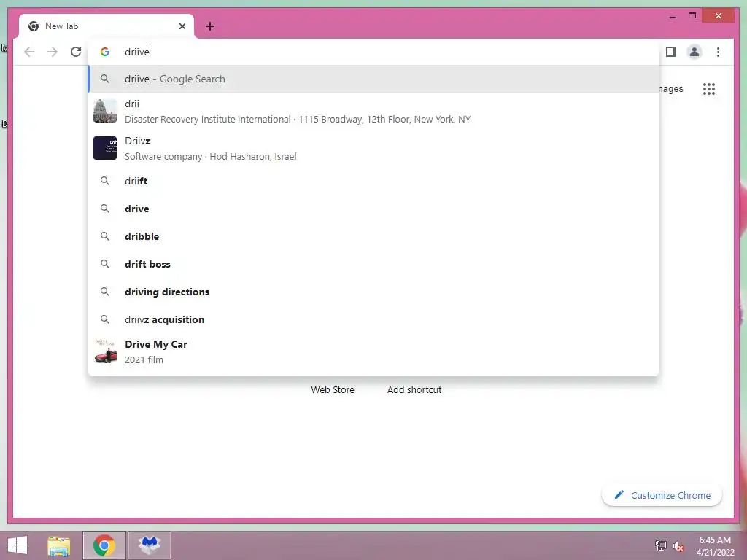Click the Google logo in the address bar
The width and height of the screenshot is (747, 560).
point(105,52)
